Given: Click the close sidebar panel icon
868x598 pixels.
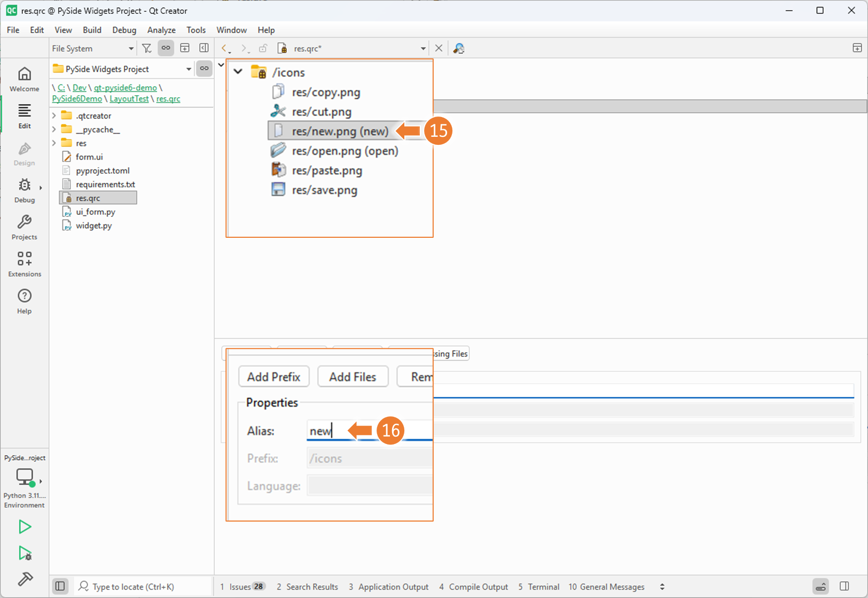Looking at the screenshot, I should [x=204, y=48].
